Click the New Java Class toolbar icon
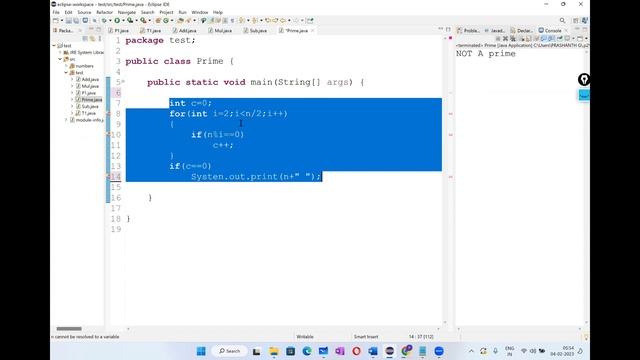Screen dimensions: 640x360 166,20
